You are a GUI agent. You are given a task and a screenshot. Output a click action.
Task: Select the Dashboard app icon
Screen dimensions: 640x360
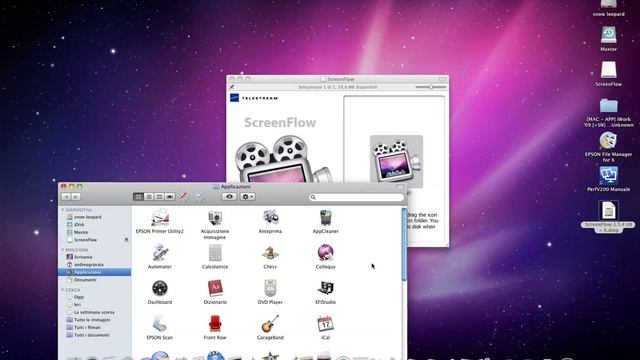(x=160, y=289)
